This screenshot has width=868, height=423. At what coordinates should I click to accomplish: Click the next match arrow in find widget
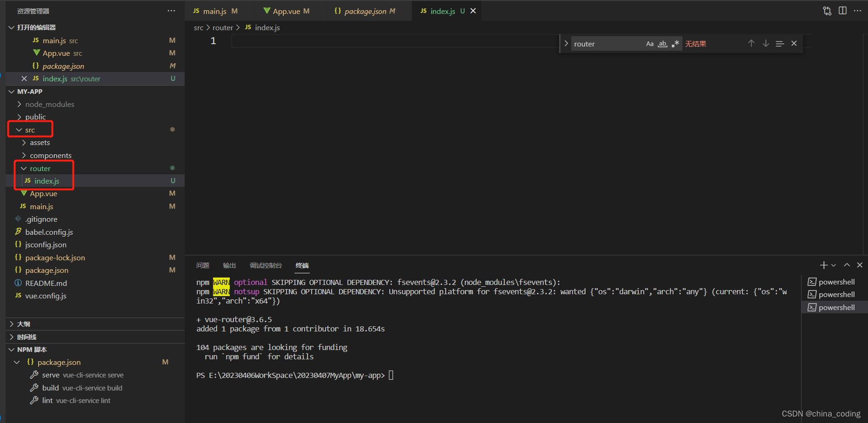766,43
